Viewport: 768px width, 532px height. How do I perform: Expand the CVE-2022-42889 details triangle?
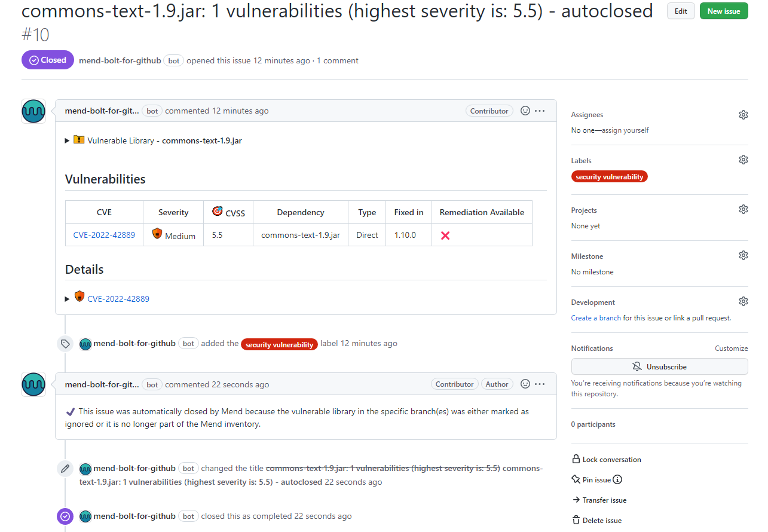pyautogui.click(x=68, y=299)
